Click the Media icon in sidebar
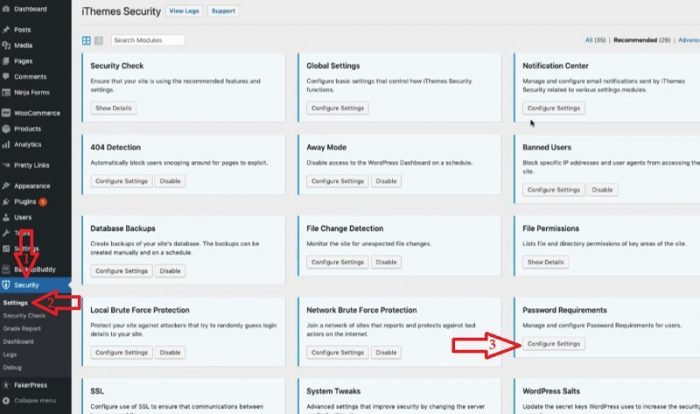The image size is (700, 414). coord(6,45)
